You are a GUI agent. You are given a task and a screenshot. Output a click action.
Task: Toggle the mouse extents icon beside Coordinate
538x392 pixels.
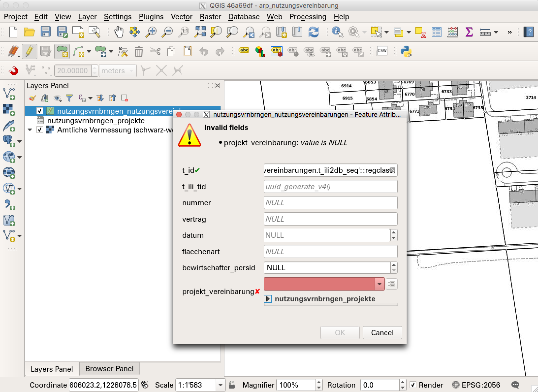pos(145,385)
